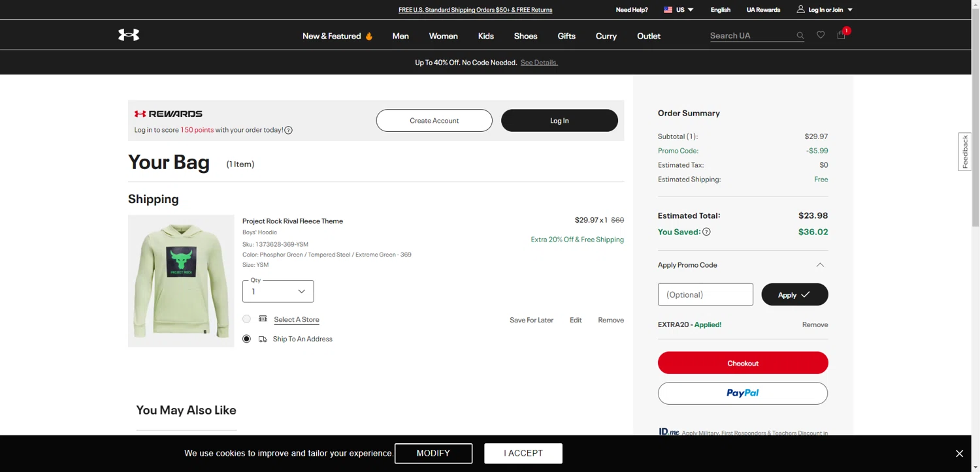Click the UA Rewards logo

[x=169, y=114]
